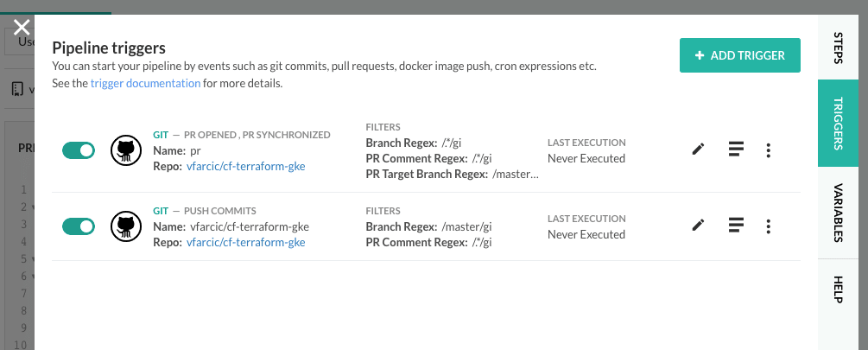Open build list icon for push commits trigger
Viewport: 868px width, 350px height.
(736, 226)
